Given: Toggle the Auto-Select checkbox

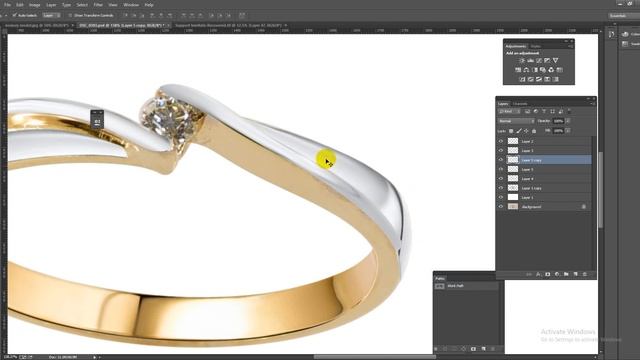Looking at the screenshot, I should tap(14, 16).
